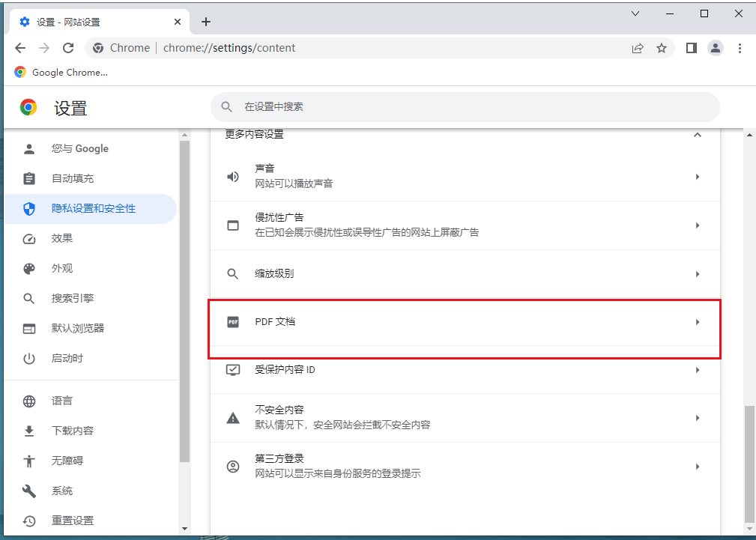Open 启动时 settings

click(x=91, y=358)
